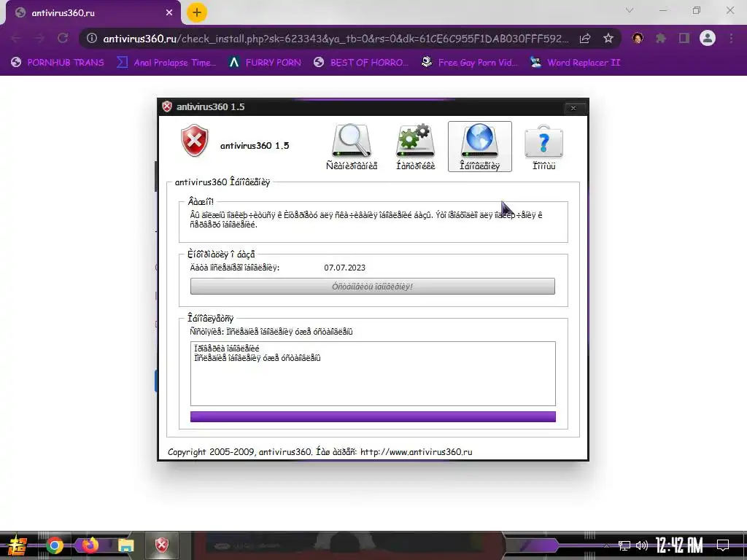Bookmark this page with star icon
Image resolution: width=747 pixels, height=560 pixels.
tap(608, 39)
